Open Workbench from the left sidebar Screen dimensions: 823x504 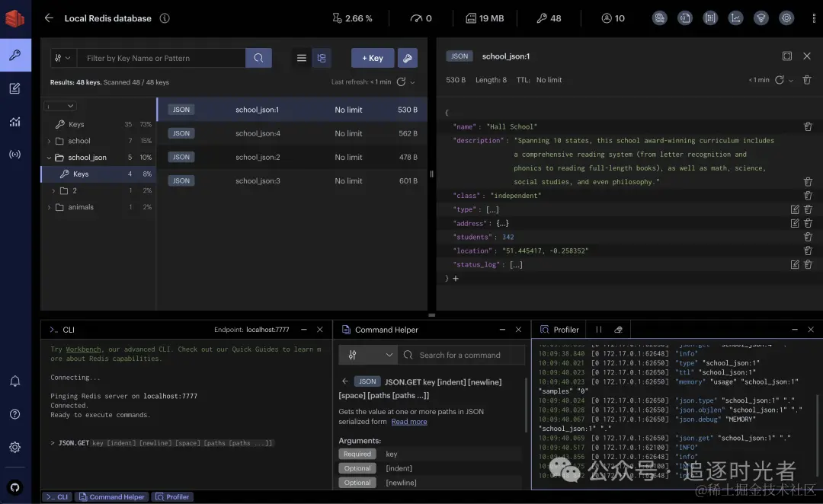[x=15, y=88]
